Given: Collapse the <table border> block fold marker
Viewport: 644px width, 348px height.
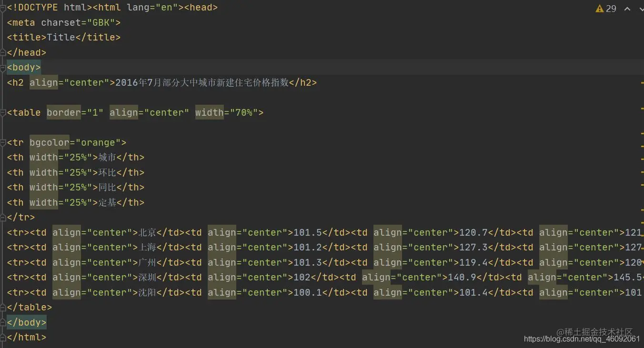Looking at the screenshot, I should [3, 112].
